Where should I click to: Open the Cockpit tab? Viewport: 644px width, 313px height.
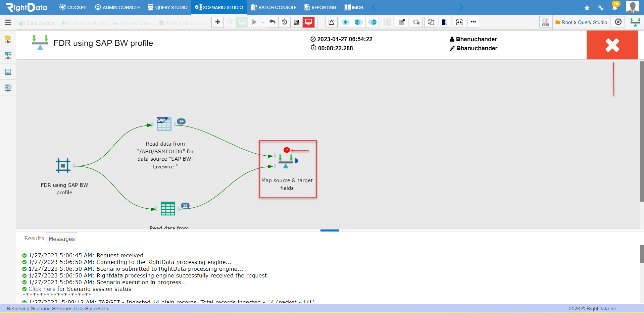click(x=73, y=7)
